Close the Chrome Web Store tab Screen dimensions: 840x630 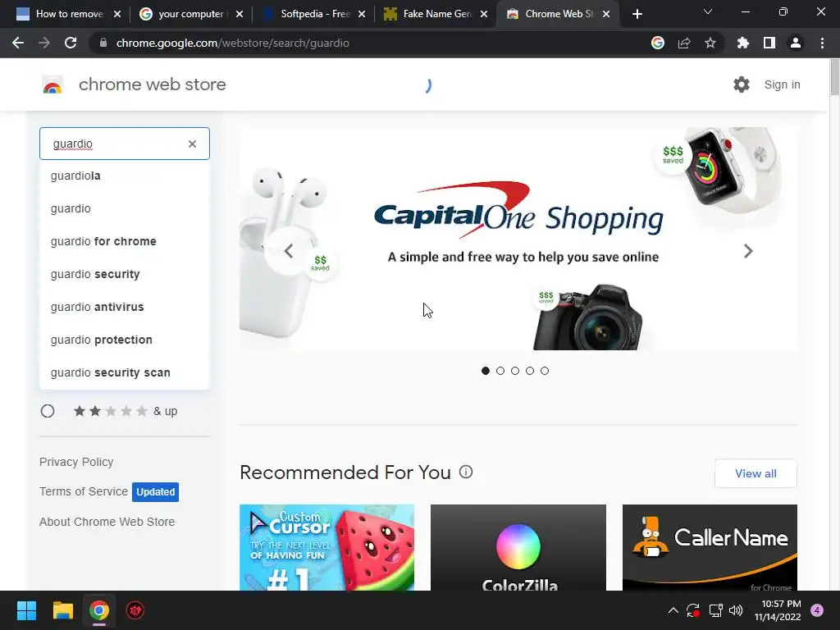(606, 14)
